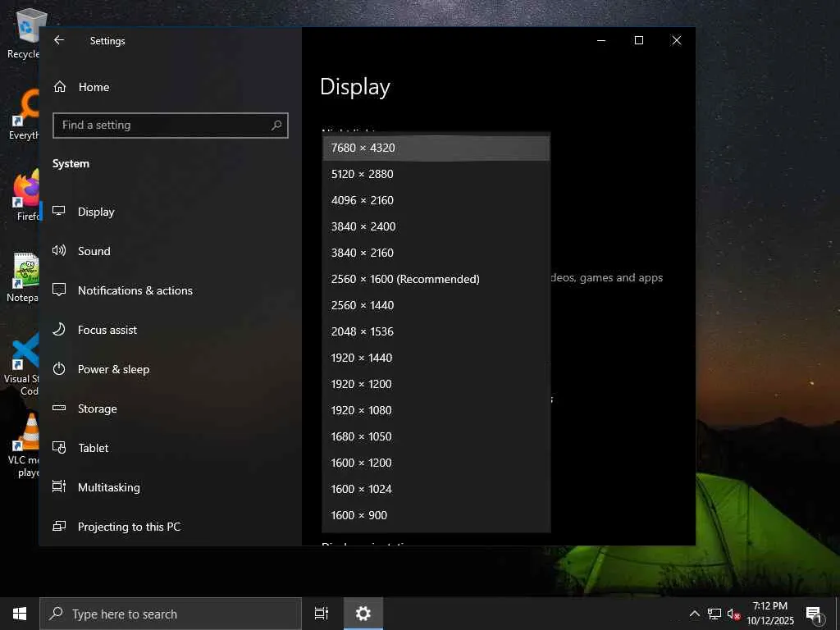The image size is (840, 630).
Task: Click the muted volume icon in tray
Action: tap(733, 614)
